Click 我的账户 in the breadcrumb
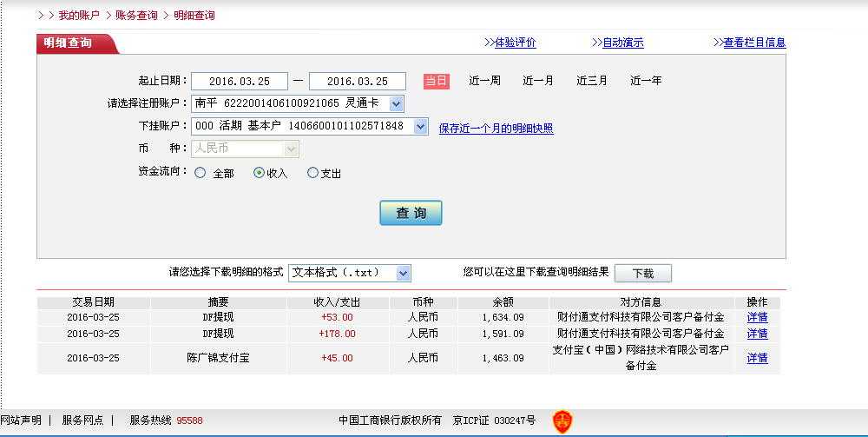The image size is (868, 437). [79, 16]
